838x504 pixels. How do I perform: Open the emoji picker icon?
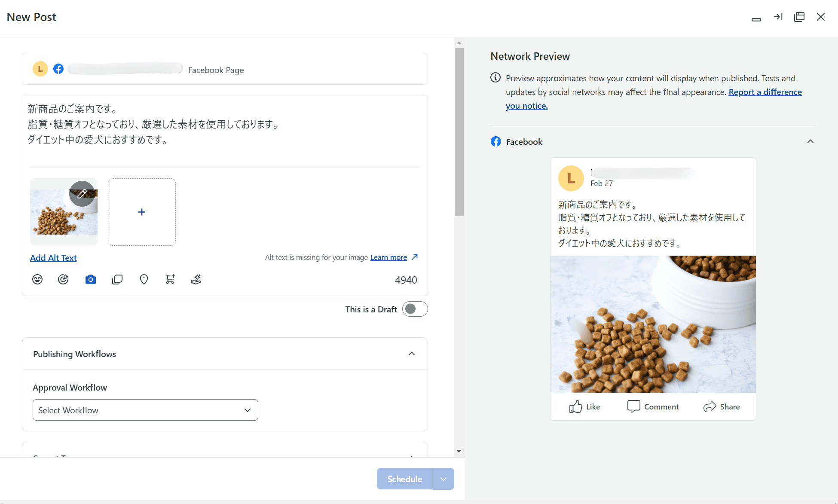(37, 280)
